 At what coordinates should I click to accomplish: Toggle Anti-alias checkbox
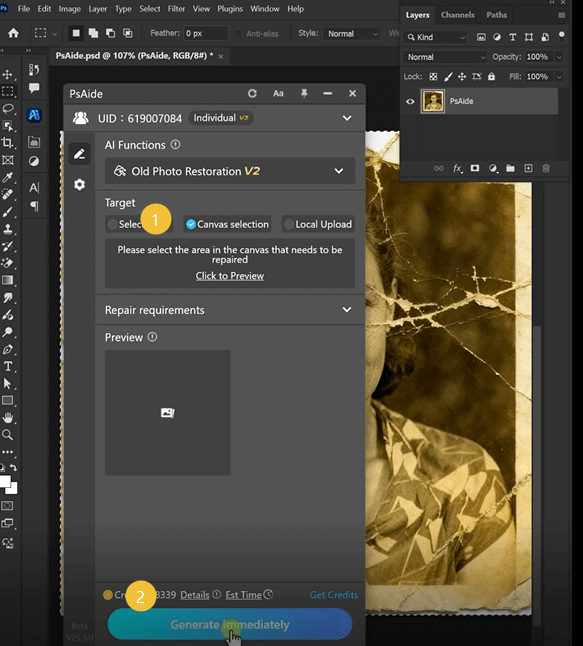click(x=238, y=33)
